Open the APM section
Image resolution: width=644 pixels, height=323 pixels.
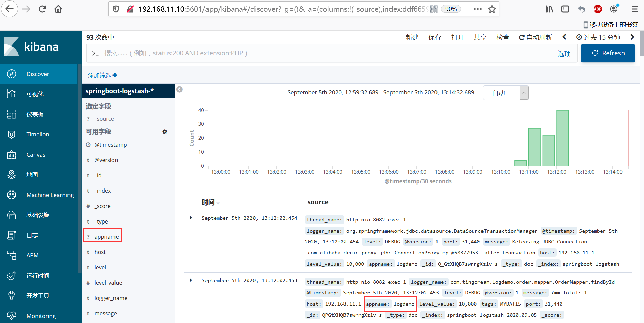(x=32, y=255)
